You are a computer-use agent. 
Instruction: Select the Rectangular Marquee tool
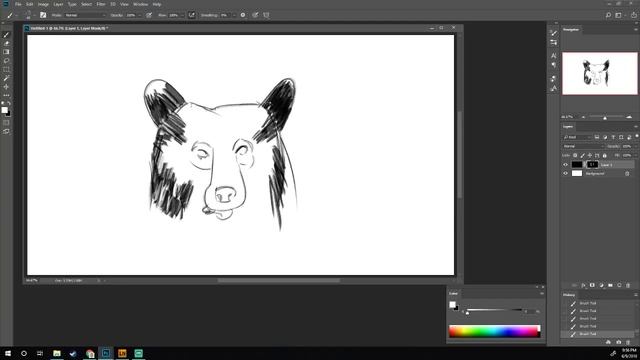pos(6,69)
